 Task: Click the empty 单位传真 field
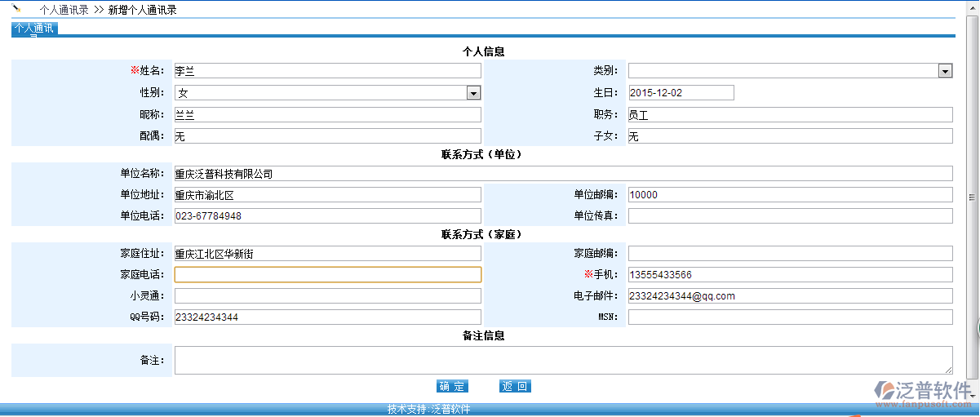pyautogui.click(x=789, y=216)
